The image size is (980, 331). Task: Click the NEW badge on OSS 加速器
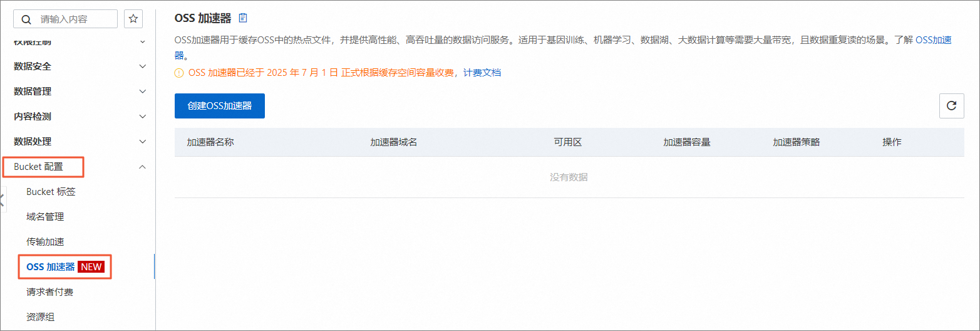(x=91, y=266)
